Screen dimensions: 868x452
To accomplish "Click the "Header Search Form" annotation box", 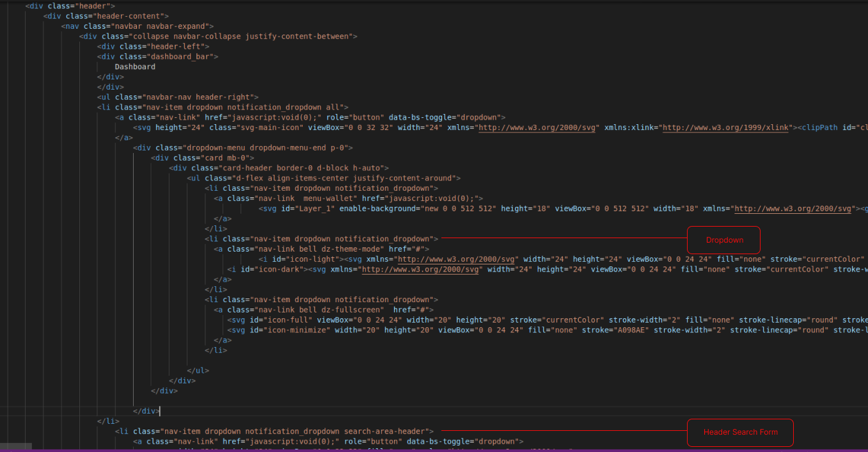I will pos(740,432).
